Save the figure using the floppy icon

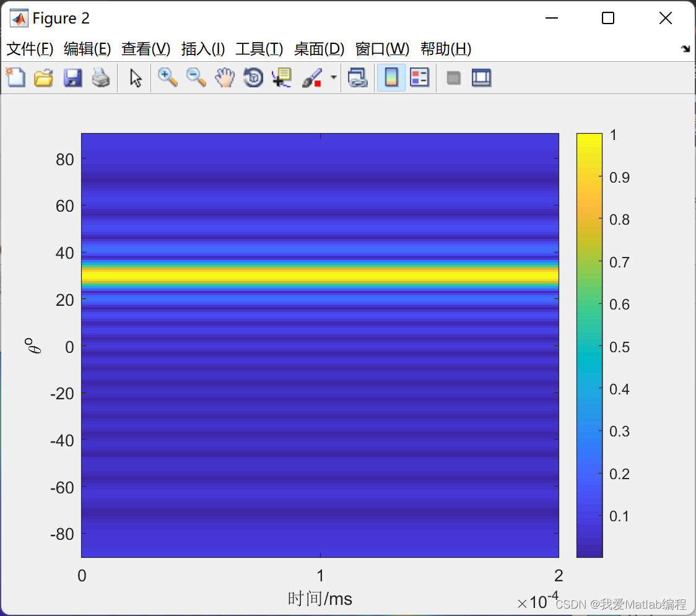[72, 77]
